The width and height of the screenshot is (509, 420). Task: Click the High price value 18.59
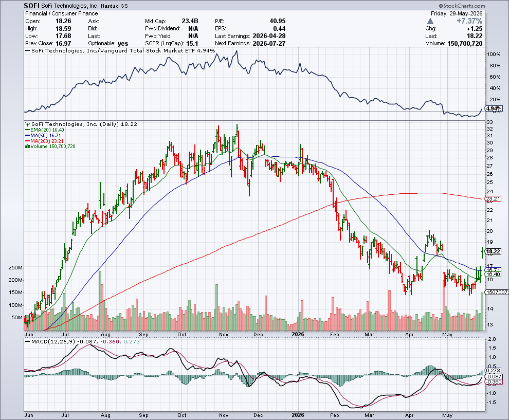[63, 29]
